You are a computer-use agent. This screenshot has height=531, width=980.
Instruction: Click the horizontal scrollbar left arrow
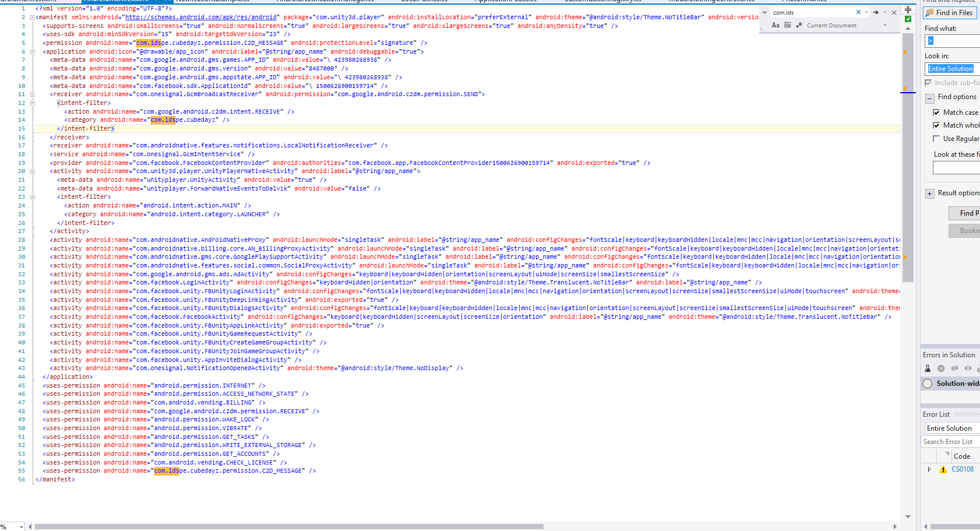[x=30, y=526]
